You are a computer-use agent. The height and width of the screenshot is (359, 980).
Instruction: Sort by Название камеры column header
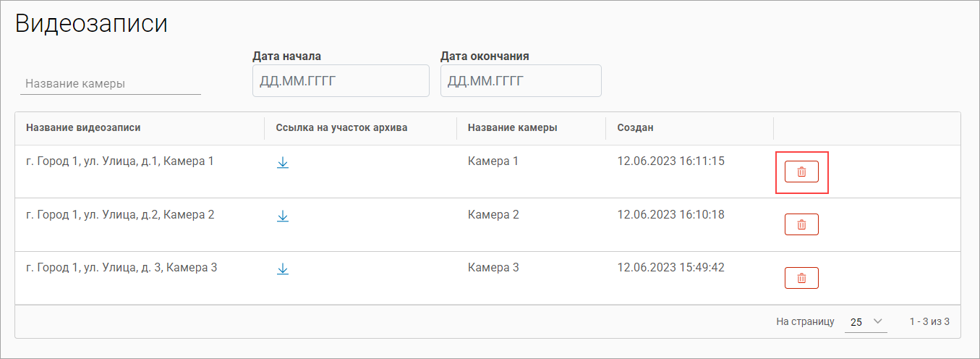tap(512, 127)
